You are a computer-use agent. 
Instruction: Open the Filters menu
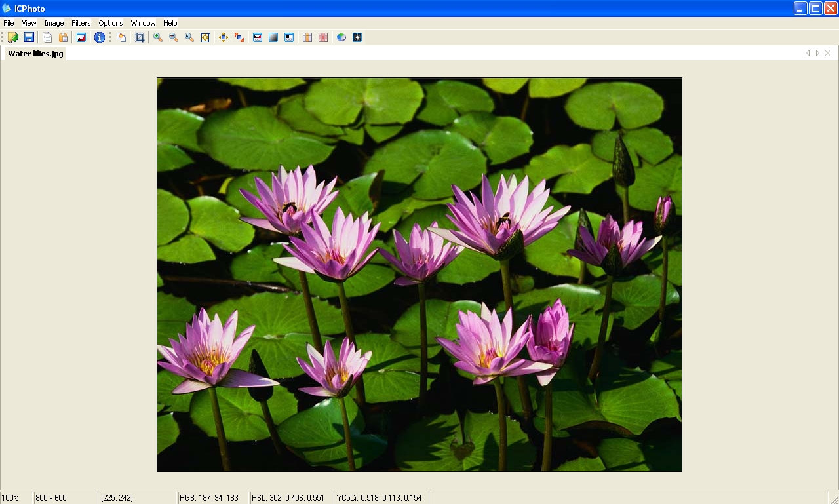point(81,23)
